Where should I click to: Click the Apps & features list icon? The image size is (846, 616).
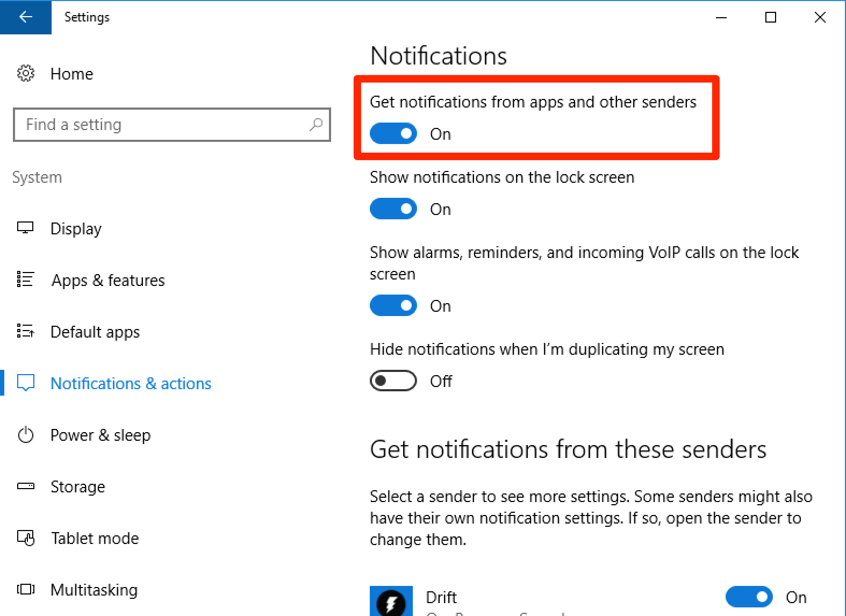(25, 280)
